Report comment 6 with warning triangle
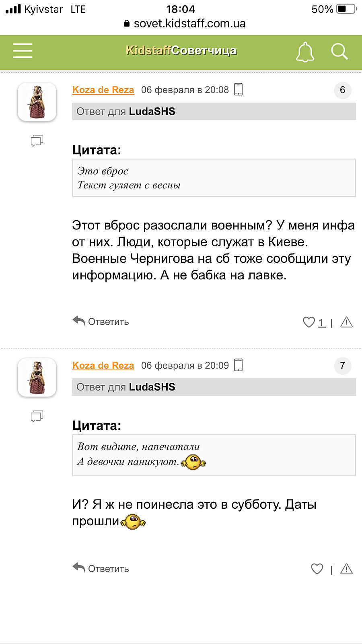Viewport: 362px width, 644px height. 346,322
